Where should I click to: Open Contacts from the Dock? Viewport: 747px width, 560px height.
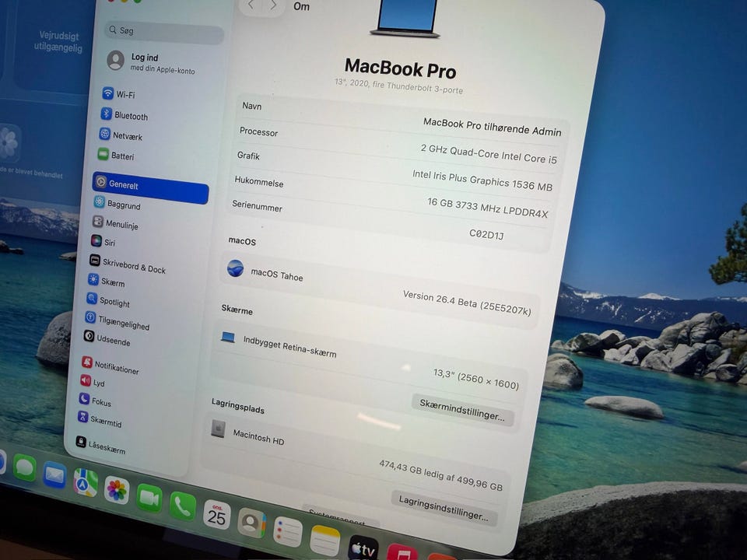coord(251,523)
